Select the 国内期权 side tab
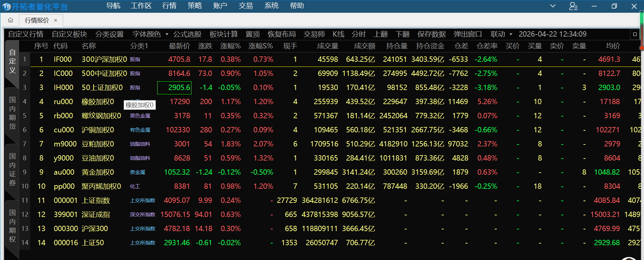Image resolution: width=644 pixels, height=260 pixels. coord(12,226)
